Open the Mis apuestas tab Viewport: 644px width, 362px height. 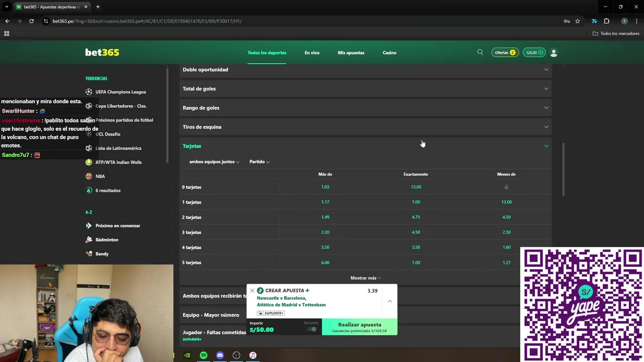pos(351,53)
